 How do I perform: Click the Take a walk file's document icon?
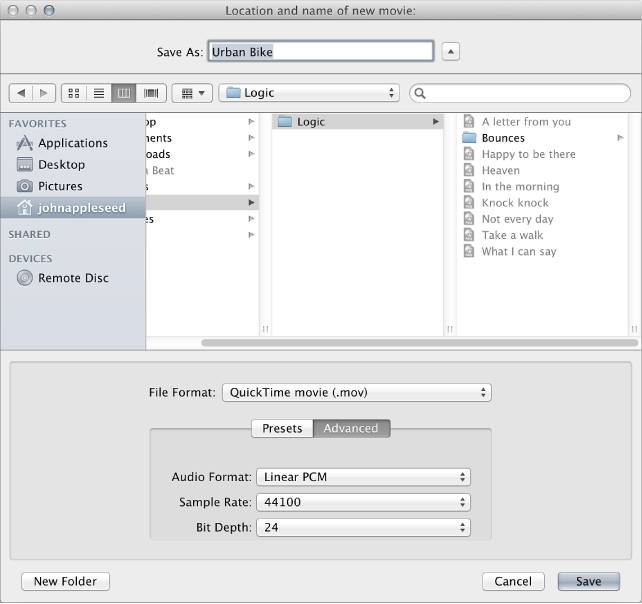coord(469,235)
